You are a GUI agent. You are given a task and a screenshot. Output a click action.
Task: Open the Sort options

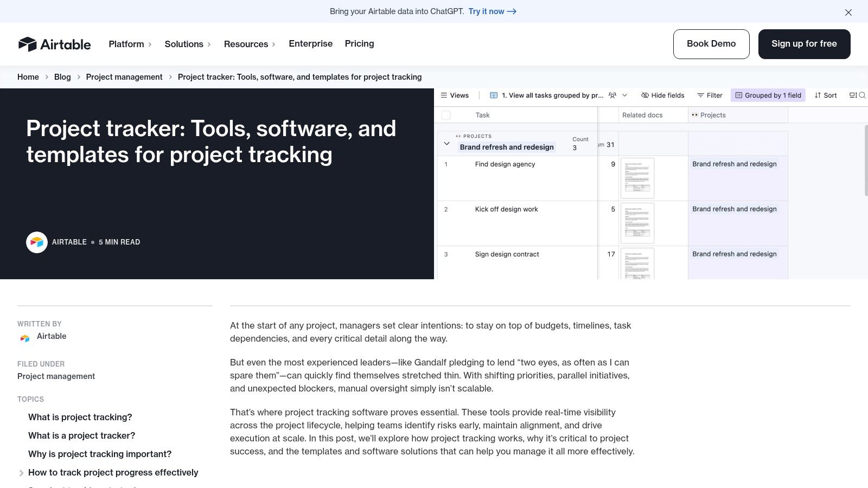pos(825,95)
